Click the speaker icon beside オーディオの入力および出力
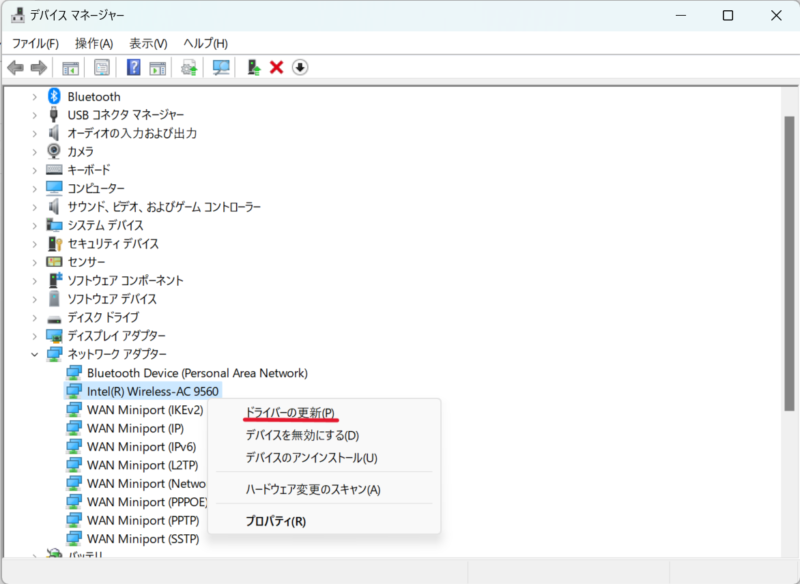Screen dimensions: 800x584 (x=54, y=133)
